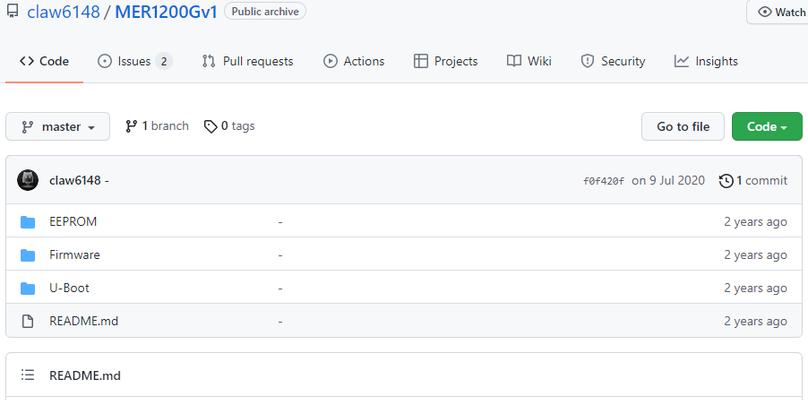808x400 pixels.
Task: Open the claw6148 owner profile link
Action: pyautogui.click(x=63, y=11)
